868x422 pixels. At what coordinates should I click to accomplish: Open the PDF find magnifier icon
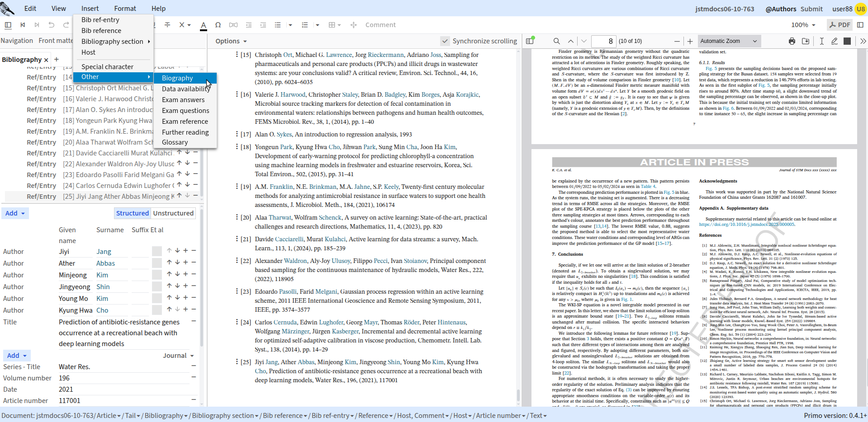point(556,41)
